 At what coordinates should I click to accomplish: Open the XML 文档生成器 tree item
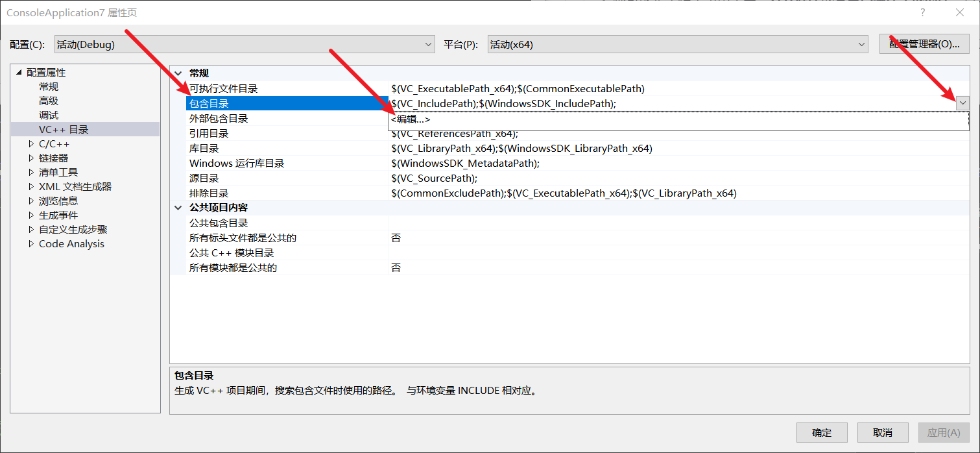75,186
